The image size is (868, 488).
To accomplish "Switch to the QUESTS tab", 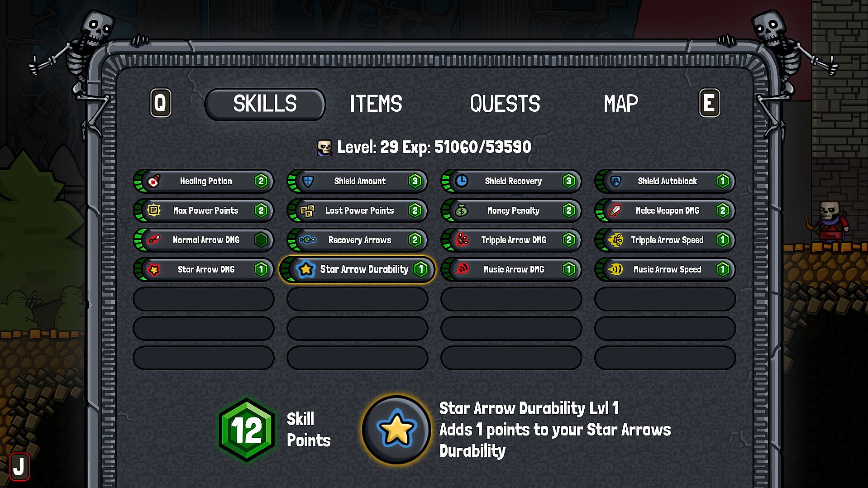I will (x=505, y=104).
